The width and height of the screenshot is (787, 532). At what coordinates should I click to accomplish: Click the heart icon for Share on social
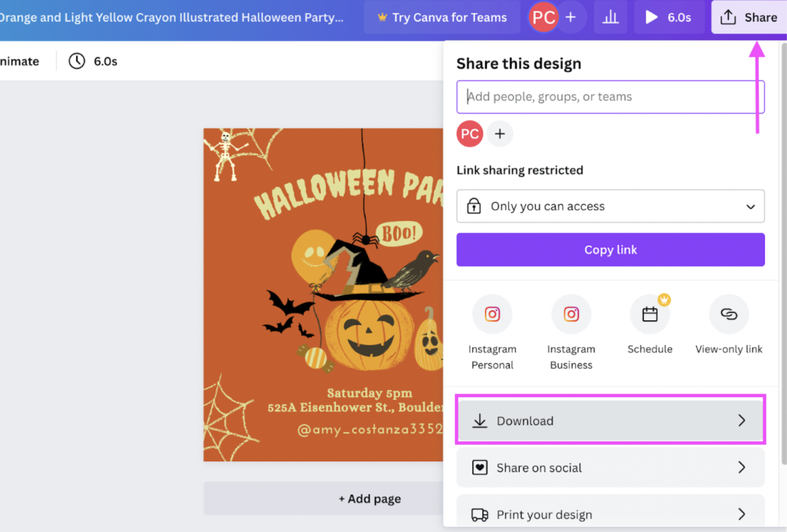(x=480, y=467)
